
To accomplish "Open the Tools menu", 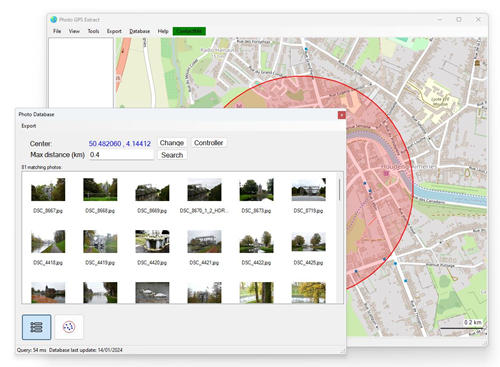I will point(93,31).
